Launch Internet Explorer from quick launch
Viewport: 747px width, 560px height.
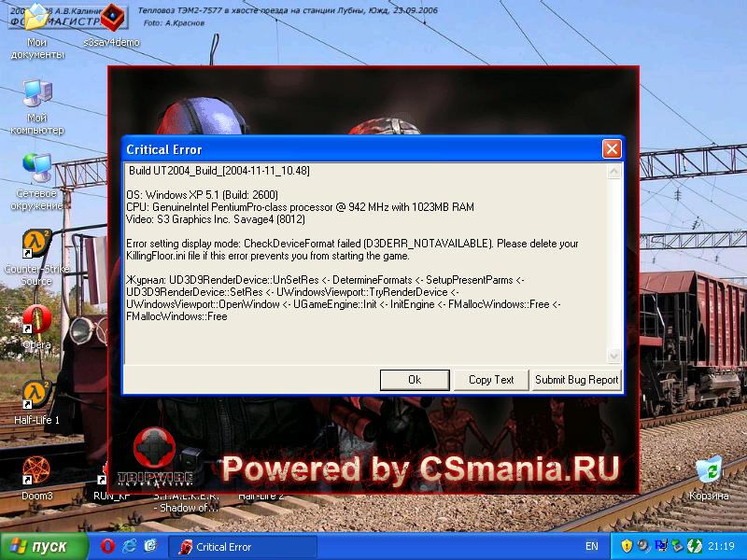tap(129, 546)
